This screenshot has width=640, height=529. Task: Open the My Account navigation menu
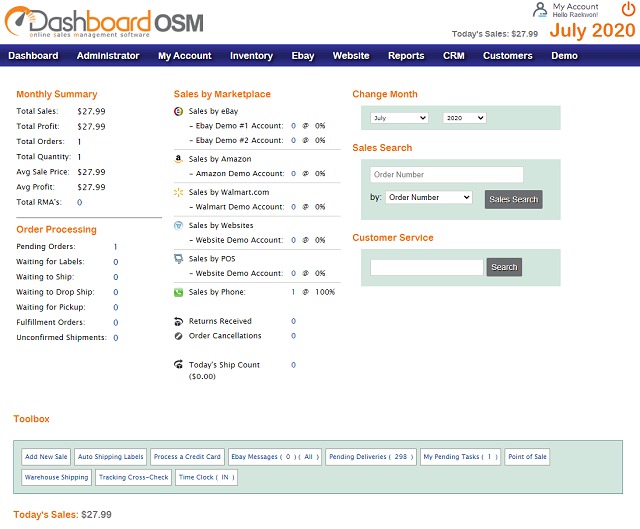[x=184, y=56]
